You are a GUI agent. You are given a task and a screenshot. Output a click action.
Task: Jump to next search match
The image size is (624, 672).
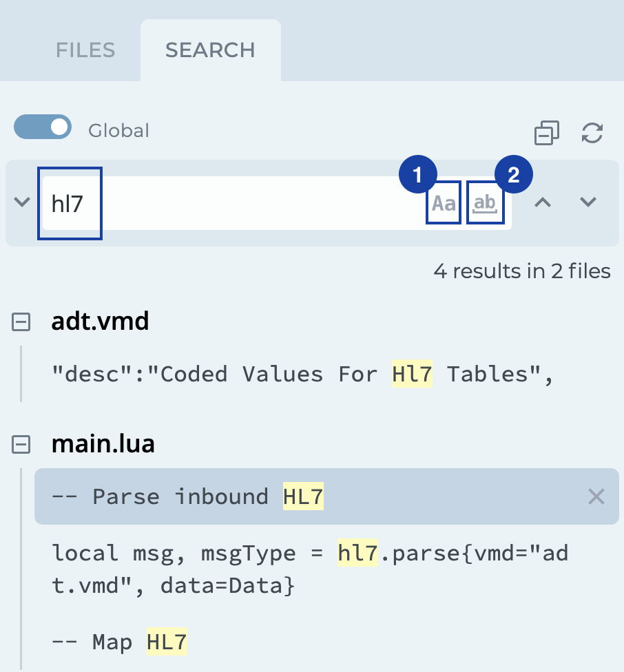587,202
